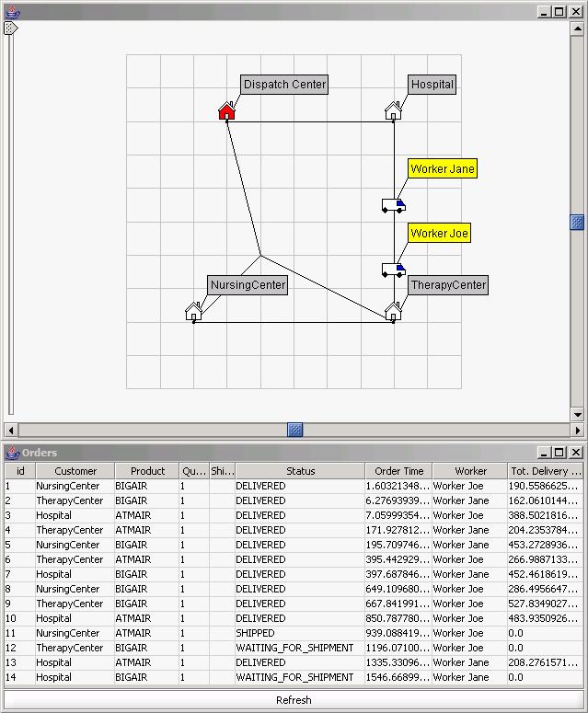This screenshot has width=588, height=713.
Task: Select Worker Joe's truck icon
Action: pyautogui.click(x=393, y=269)
